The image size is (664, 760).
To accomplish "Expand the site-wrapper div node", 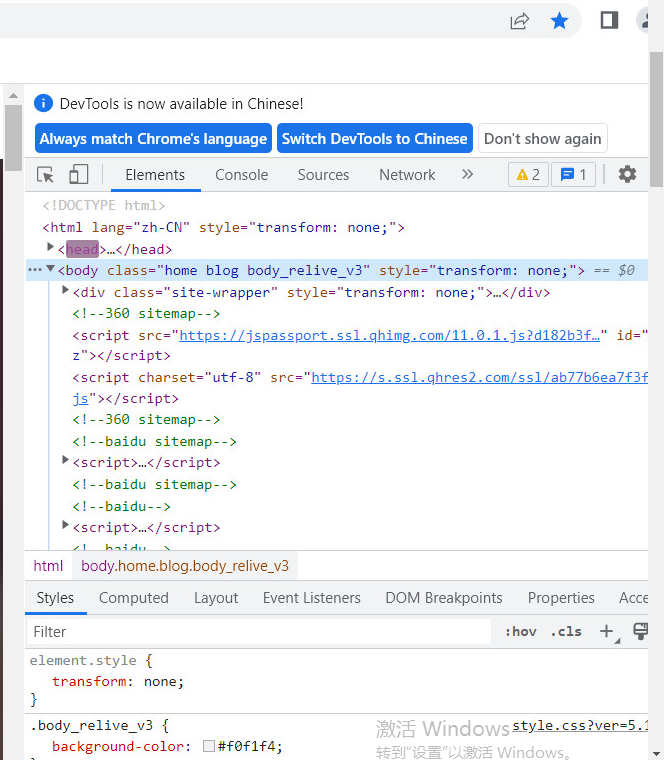I will coord(65,290).
